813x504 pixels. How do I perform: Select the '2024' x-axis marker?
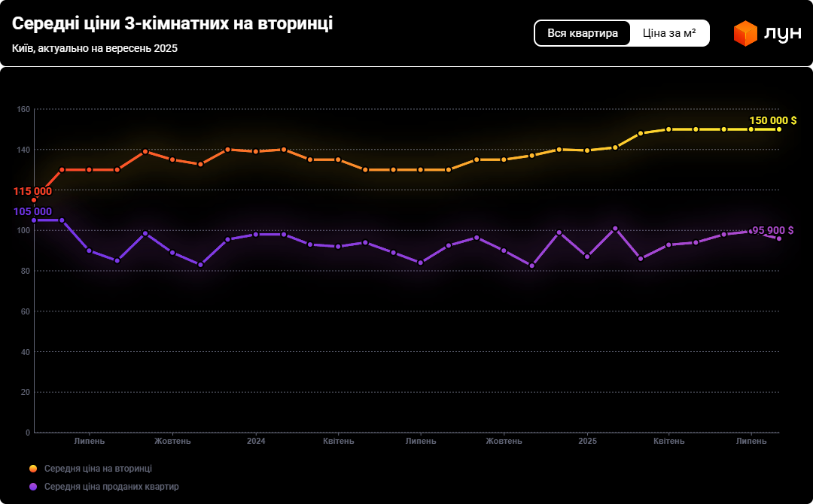coord(256,441)
